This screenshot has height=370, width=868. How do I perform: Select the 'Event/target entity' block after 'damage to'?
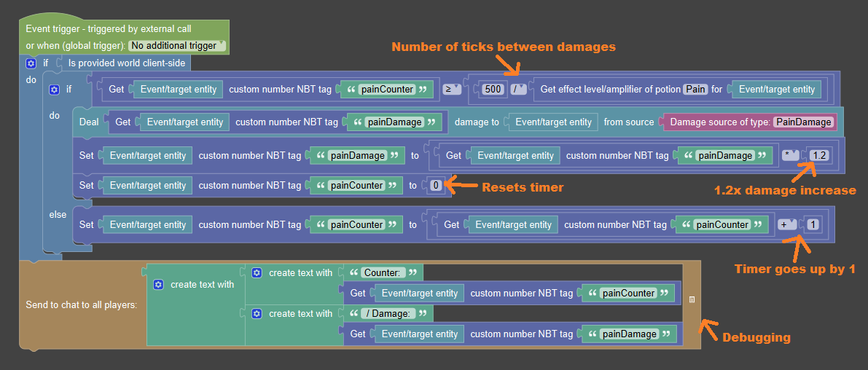[554, 122]
